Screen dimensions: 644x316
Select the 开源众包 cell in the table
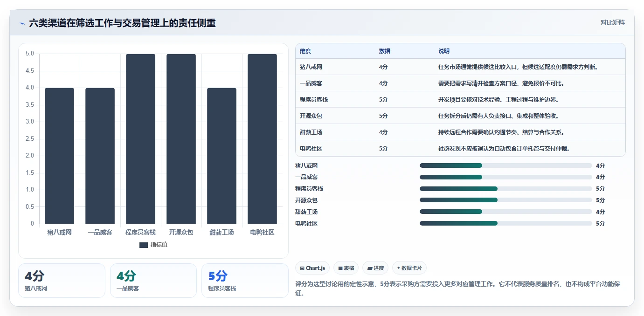point(311,116)
